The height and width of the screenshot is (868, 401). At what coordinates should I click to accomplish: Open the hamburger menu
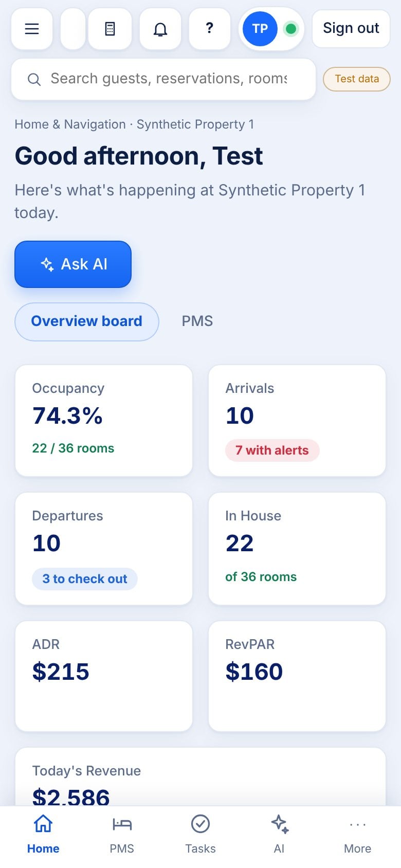(x=32, y=29)
